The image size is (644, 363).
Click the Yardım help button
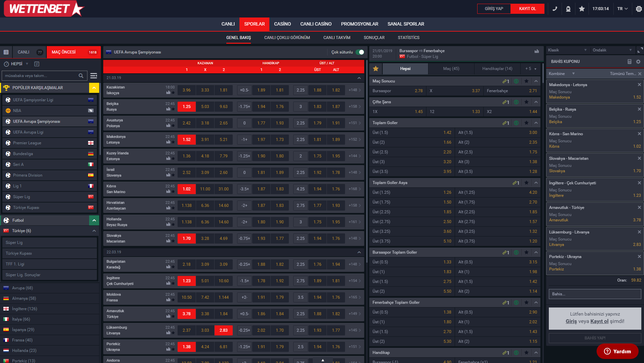pos(617,351)
